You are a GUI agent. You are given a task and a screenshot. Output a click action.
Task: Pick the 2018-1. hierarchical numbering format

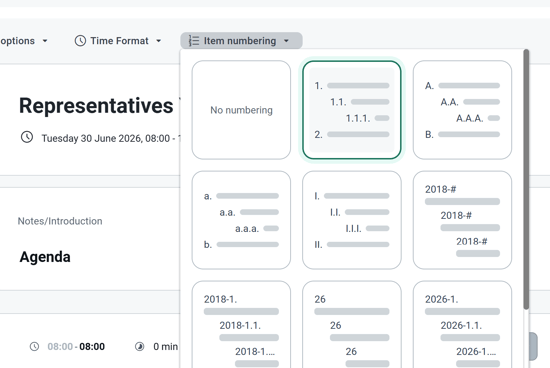(x=241, y=324)
